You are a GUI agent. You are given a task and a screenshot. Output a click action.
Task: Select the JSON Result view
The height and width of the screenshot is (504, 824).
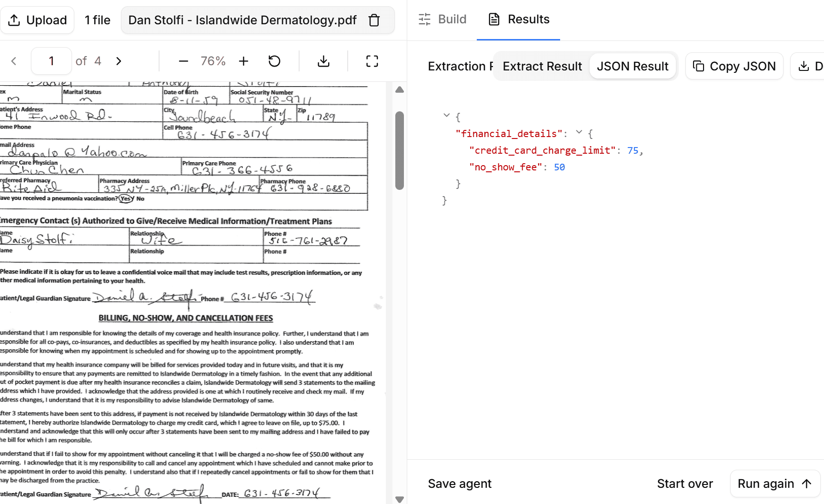coord(633,66)
